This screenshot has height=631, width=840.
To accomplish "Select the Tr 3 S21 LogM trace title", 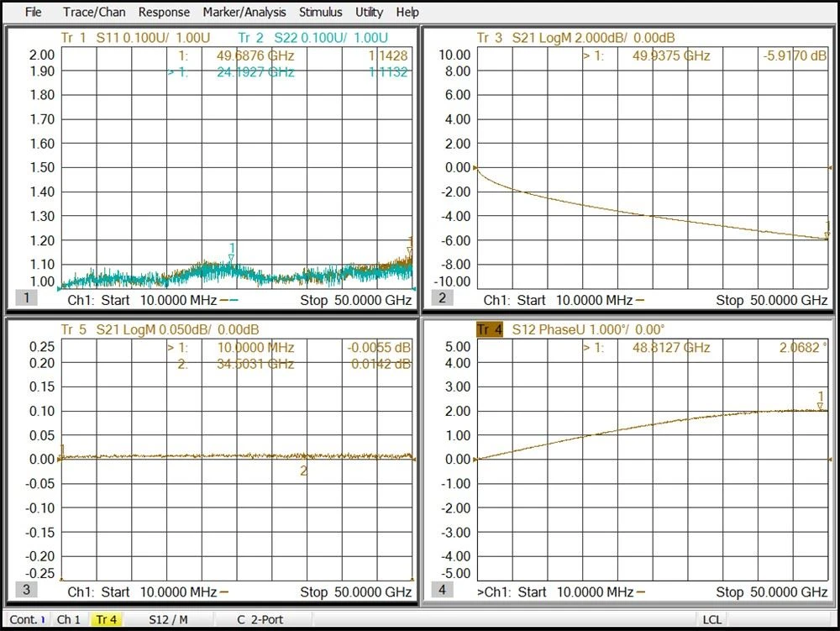I will tap(576, 38).
